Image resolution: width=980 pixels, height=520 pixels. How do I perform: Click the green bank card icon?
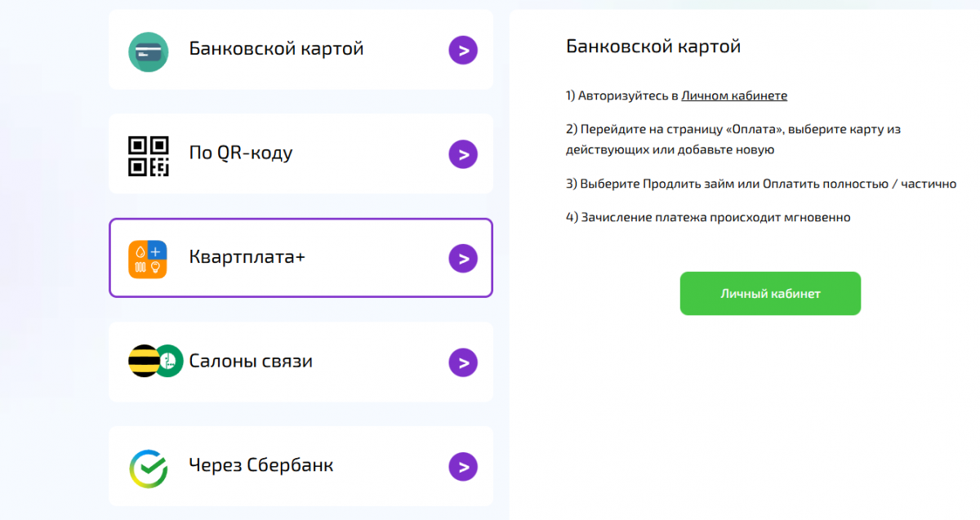(148, 51)
